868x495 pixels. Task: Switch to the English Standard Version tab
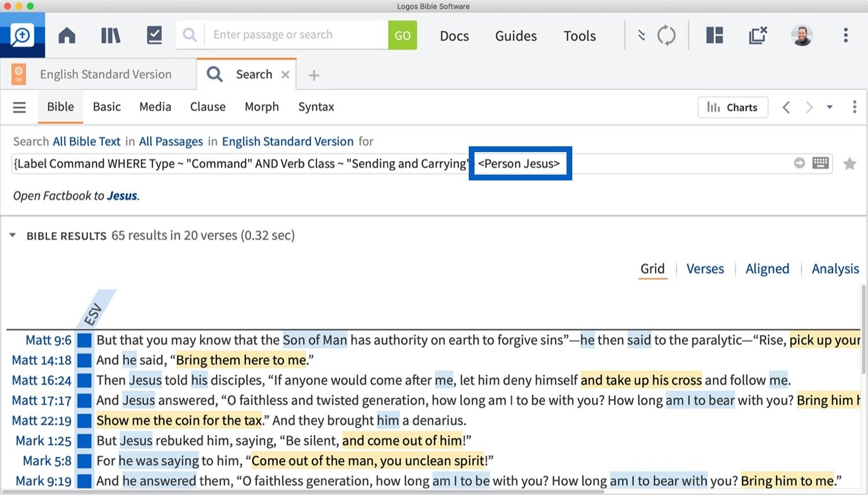point(105,75)
